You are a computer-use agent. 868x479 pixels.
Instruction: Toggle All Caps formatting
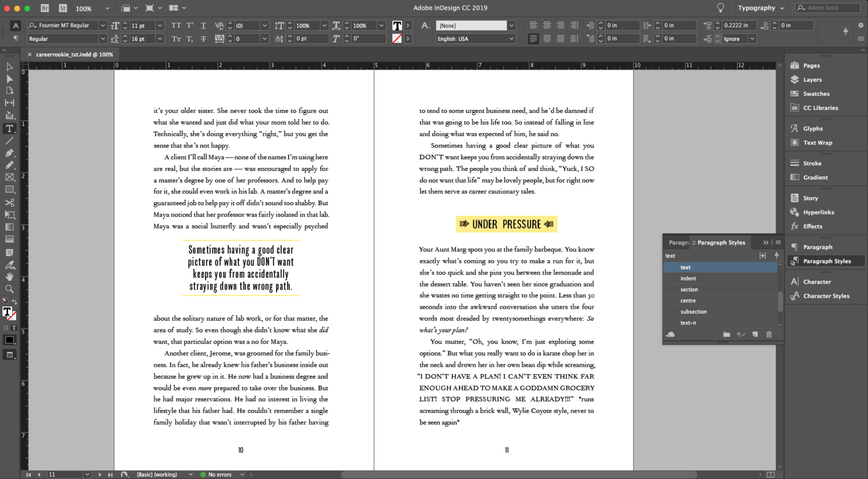click(176, 25)
